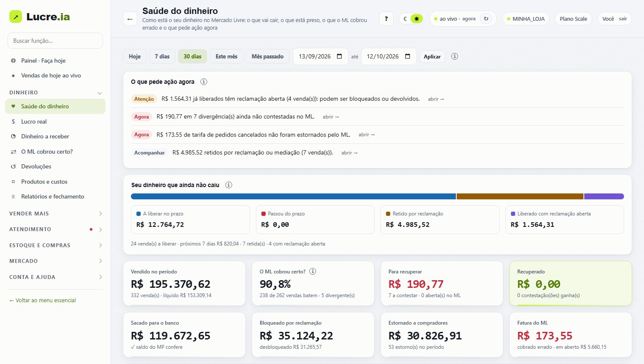Expand the MERCADO section
644x364 pixels.
(x=56, y=261)
